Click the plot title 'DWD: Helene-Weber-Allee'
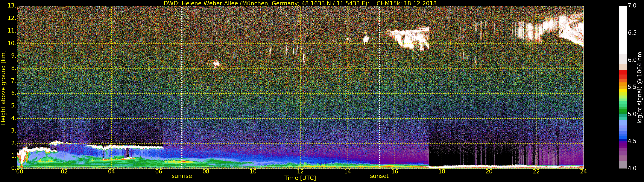644x182 pixels. tap(201, 3)
